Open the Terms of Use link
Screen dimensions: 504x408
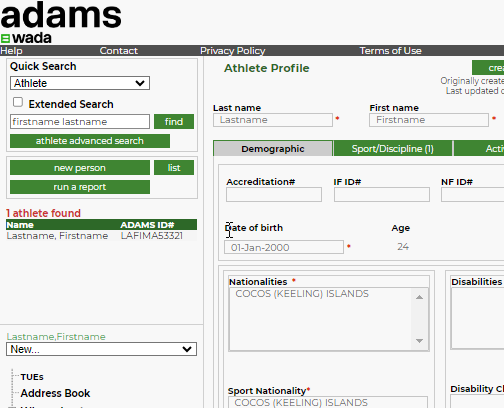390,51
